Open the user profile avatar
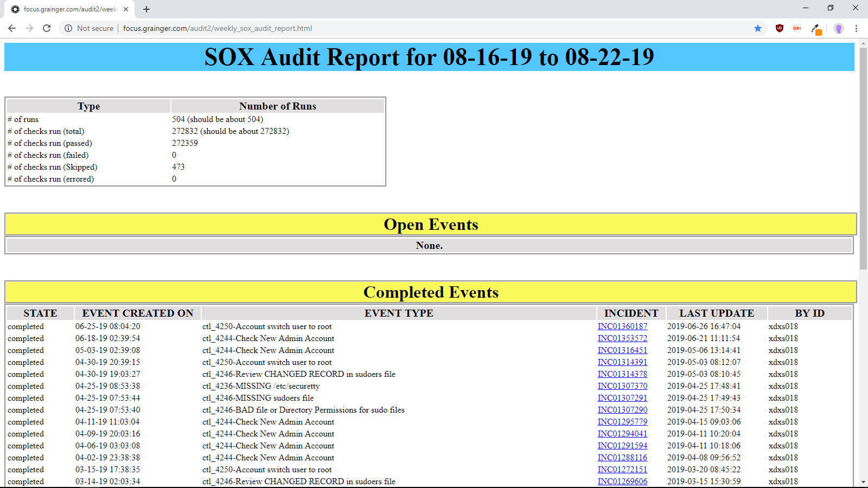Viewport: 868px width, 488px height. [x=839, y=28]
